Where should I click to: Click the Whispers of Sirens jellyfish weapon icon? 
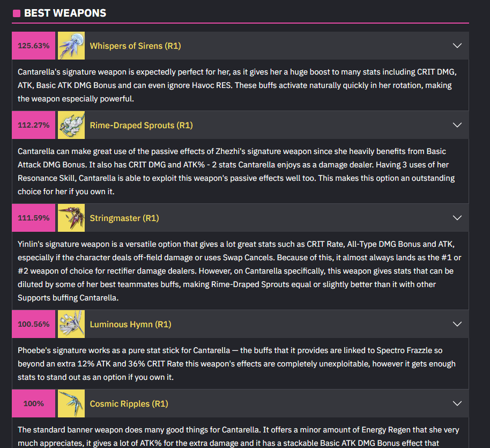pyautogui.click(x=71, y=46)
